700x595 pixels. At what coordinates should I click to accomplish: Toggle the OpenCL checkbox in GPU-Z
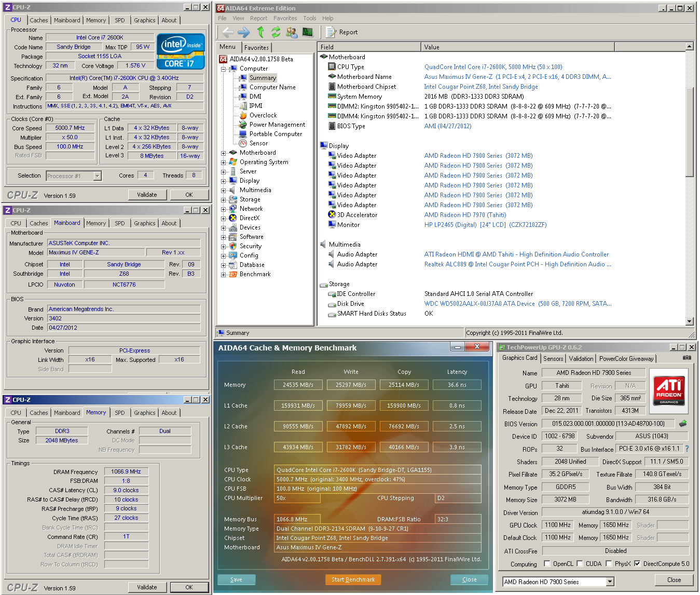pos(547,564)
